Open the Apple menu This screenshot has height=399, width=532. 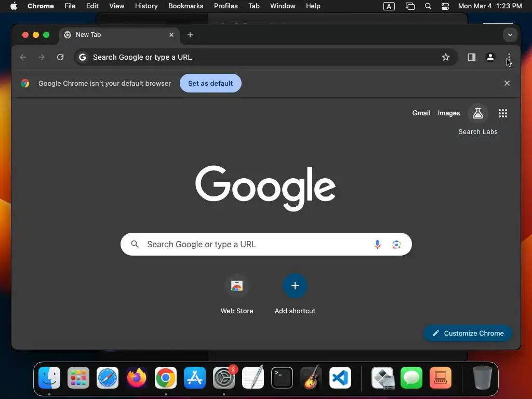point(14,6)
